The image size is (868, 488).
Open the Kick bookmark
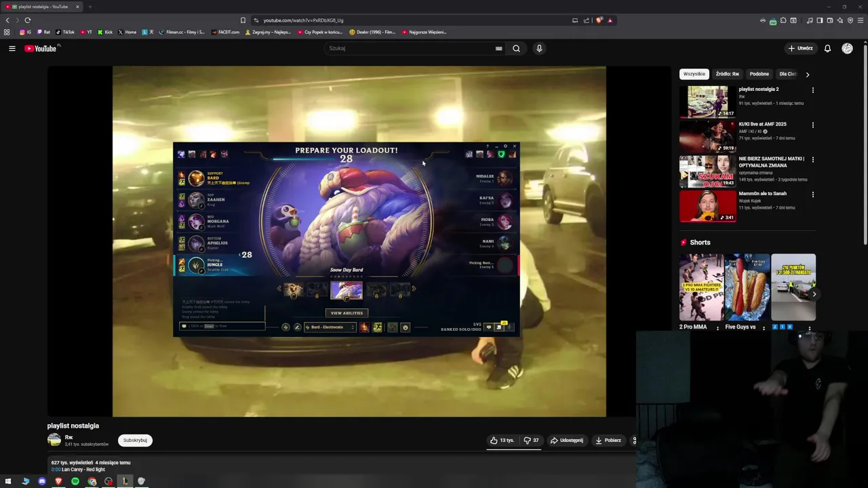pos(105,32)
